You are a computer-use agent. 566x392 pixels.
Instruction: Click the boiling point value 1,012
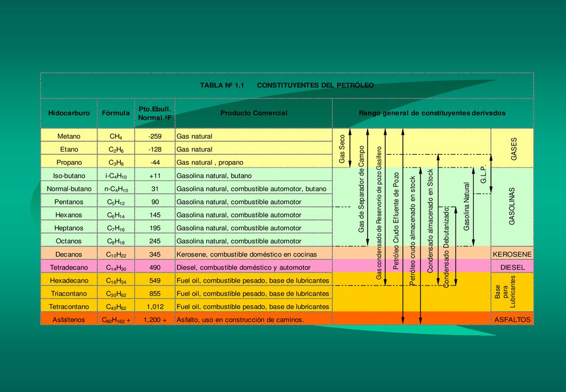tap(155, 306)
